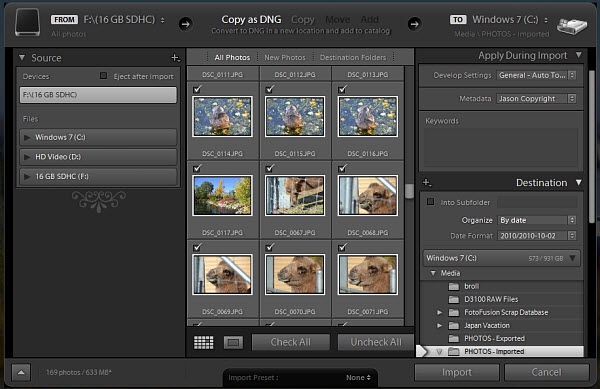Click the arrow icon before the TO destination

pyautogui.click(x=414, y=24)
